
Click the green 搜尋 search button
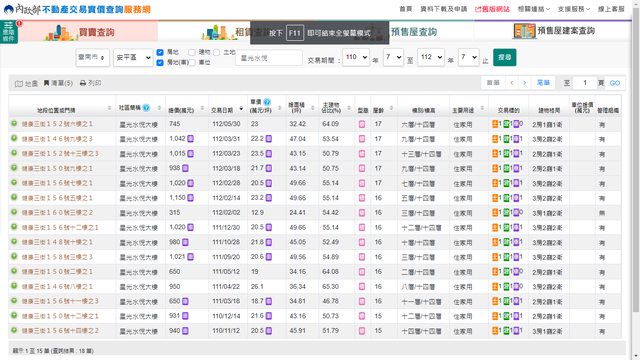click(x=504, y=57)
